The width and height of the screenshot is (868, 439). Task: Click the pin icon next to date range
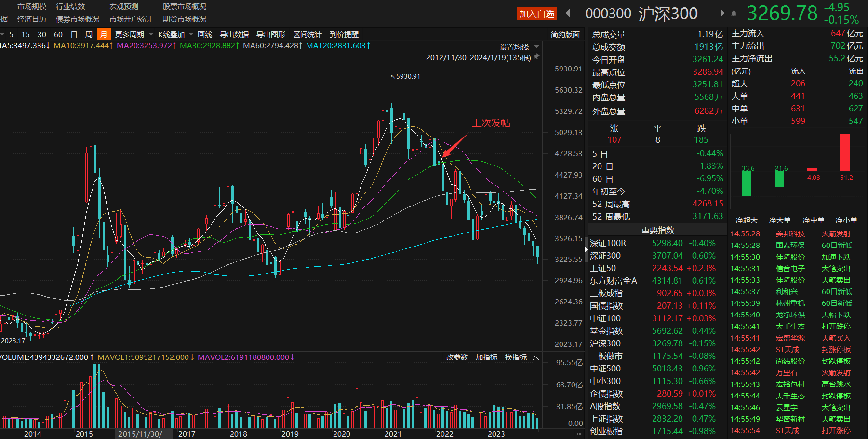point(536,57)
